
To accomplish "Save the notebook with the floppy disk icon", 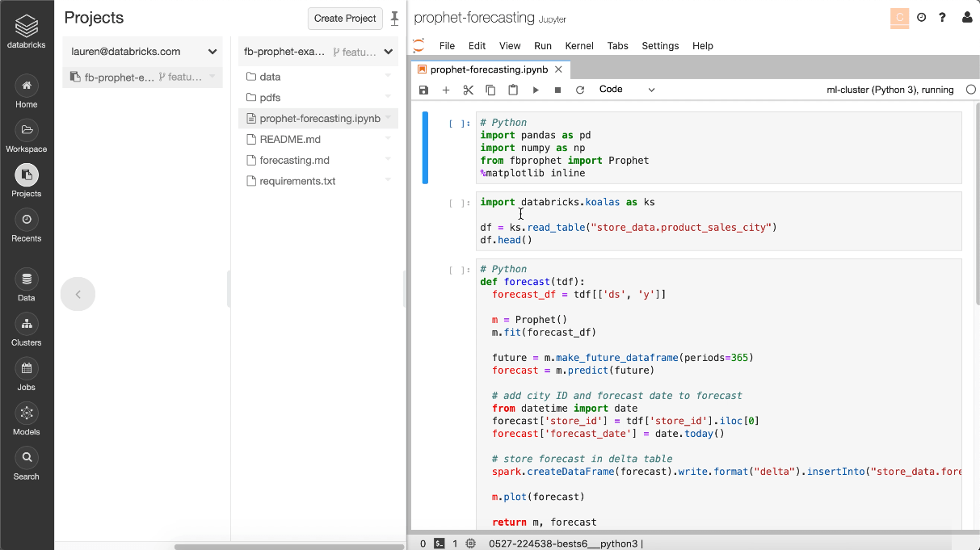I will 423,90.
